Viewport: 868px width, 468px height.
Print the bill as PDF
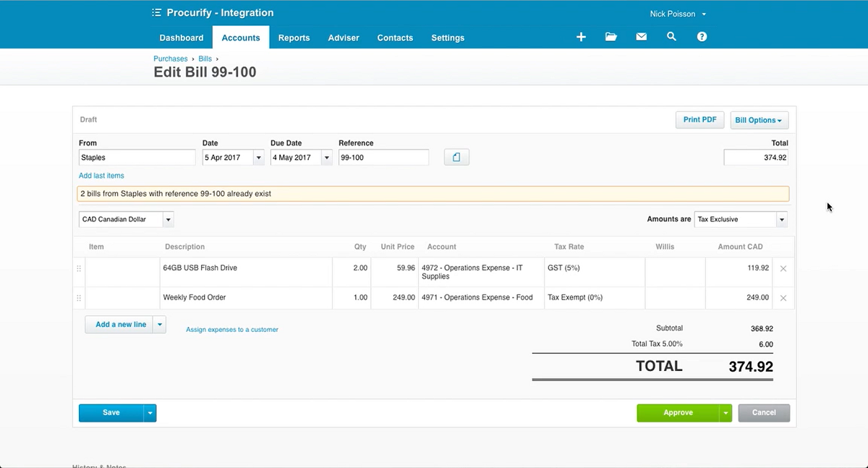coord(699,119)
